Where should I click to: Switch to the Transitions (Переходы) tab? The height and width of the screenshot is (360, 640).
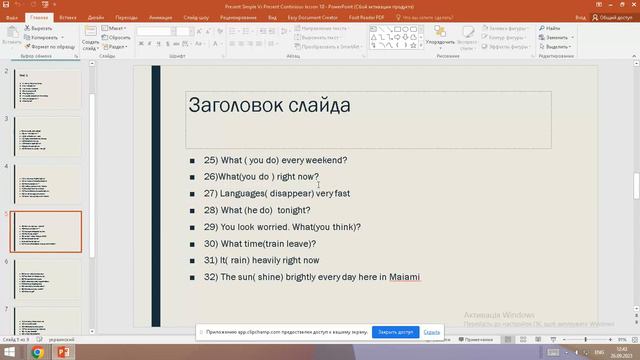[x=127, y=18]
